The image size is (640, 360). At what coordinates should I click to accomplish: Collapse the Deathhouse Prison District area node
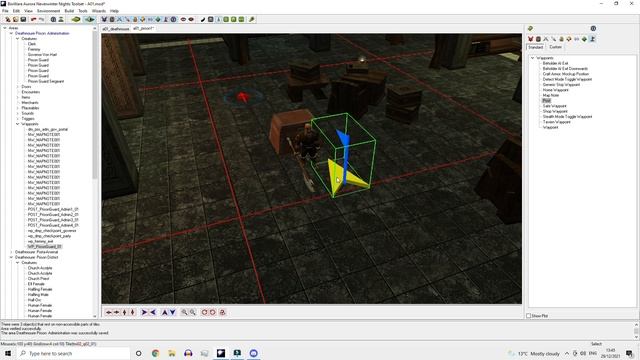(11, 257)
